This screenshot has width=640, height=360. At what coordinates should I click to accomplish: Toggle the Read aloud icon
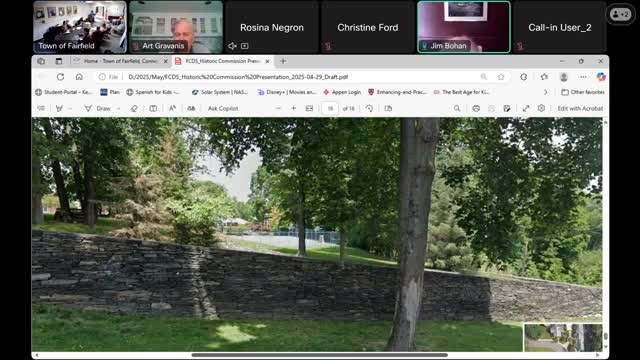click(172, 108)
